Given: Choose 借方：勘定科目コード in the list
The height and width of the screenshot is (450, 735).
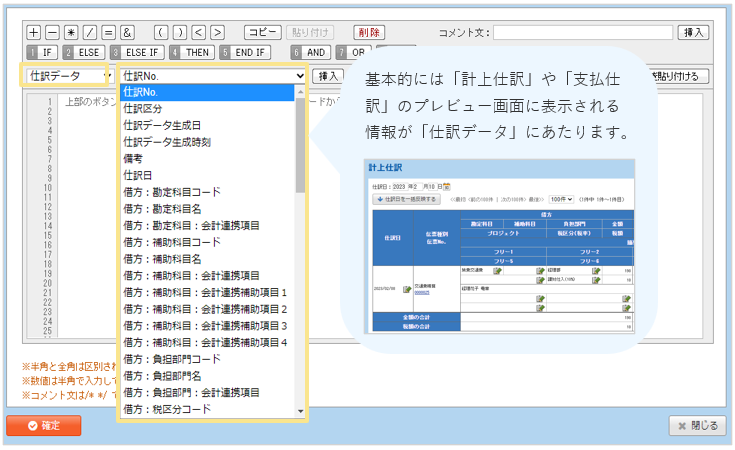Looking at the screenshot, I should 178,192.
